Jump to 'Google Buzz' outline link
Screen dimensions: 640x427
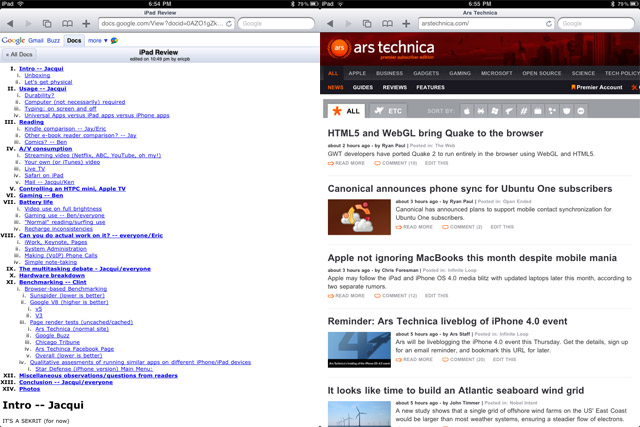[x=52, y=336]
